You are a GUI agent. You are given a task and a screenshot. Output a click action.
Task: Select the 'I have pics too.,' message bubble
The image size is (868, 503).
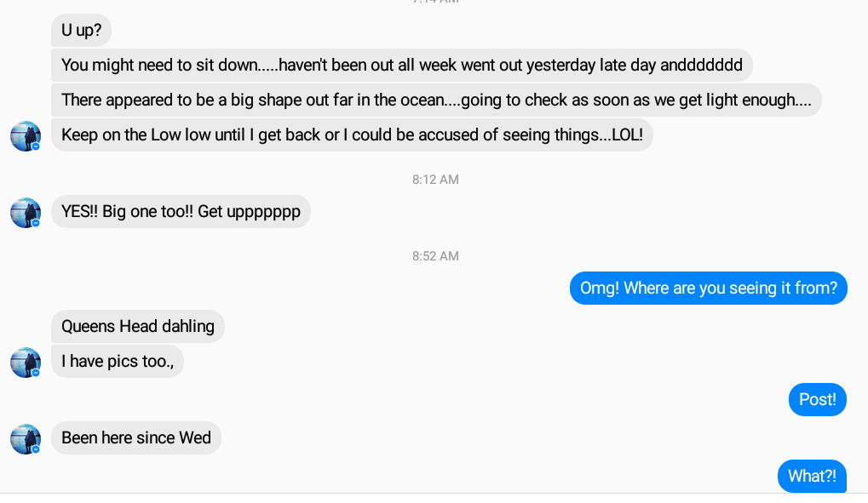point(118,362)
